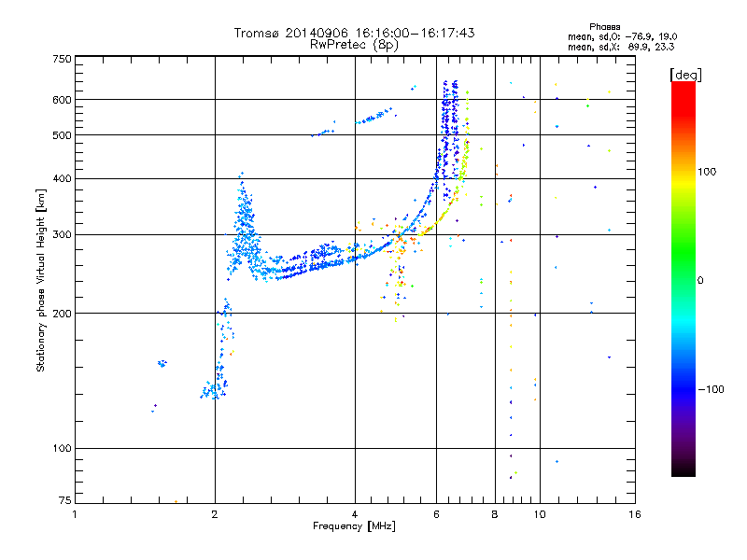Click the colorbar tick label '0'
Image resolution: width=747 pixels, height=560 pixels.
[x=700, y=280]
